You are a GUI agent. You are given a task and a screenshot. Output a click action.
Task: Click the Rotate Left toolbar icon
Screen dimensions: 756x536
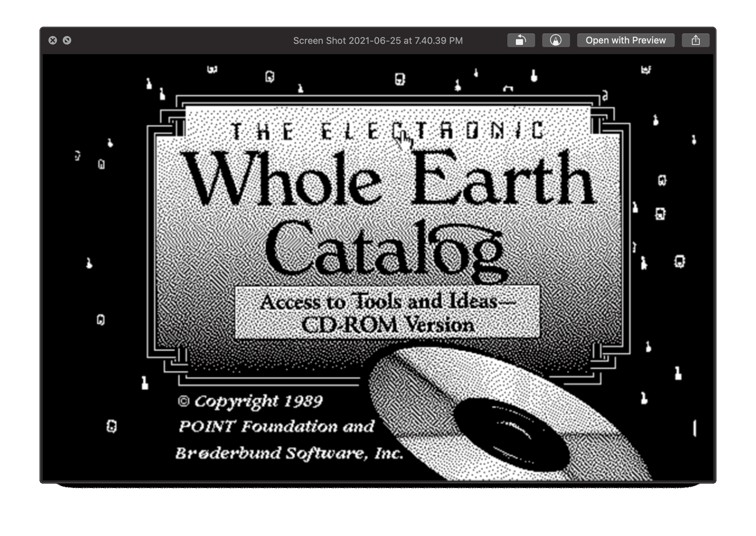point(521,40)
